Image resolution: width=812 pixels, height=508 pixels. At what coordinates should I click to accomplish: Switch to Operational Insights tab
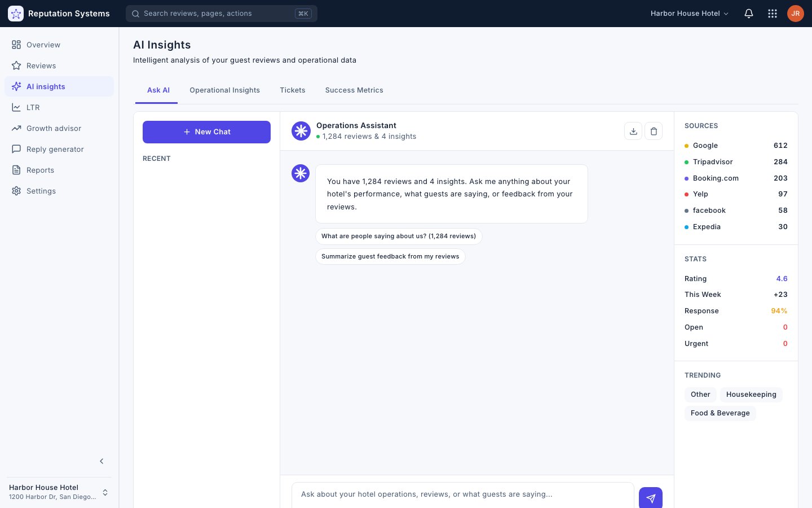[224, 90]
